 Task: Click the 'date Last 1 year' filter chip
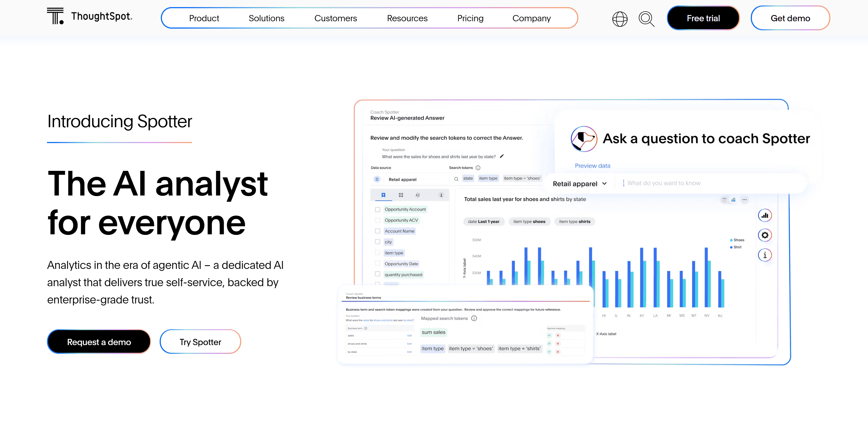pos(484,222)
